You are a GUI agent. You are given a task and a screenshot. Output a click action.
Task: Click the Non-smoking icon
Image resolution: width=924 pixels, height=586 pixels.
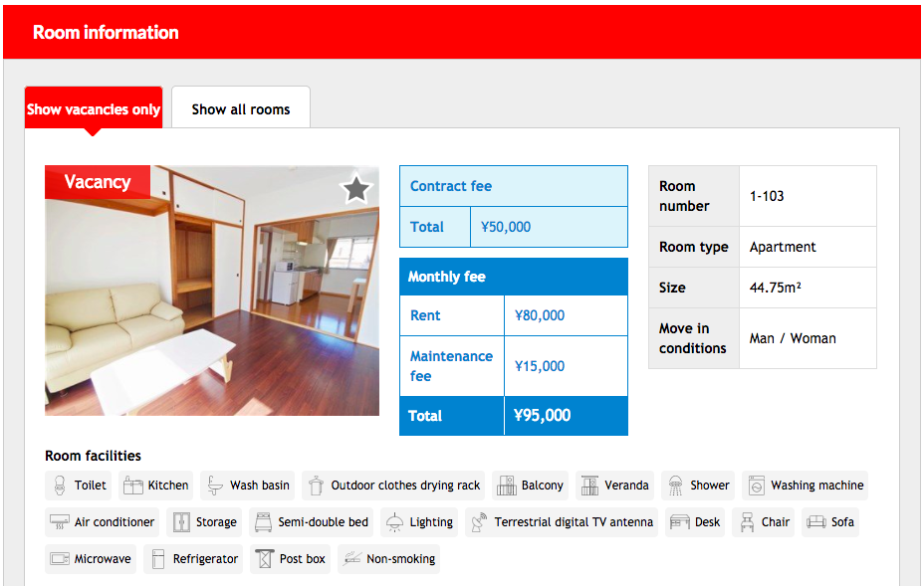351,559
